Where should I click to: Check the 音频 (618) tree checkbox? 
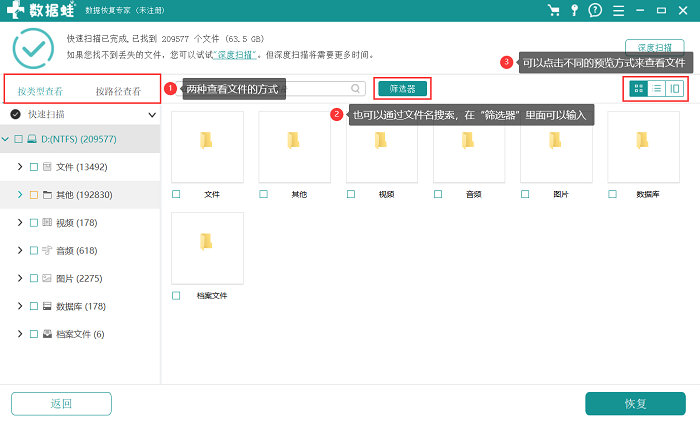(x=33, y=251)
